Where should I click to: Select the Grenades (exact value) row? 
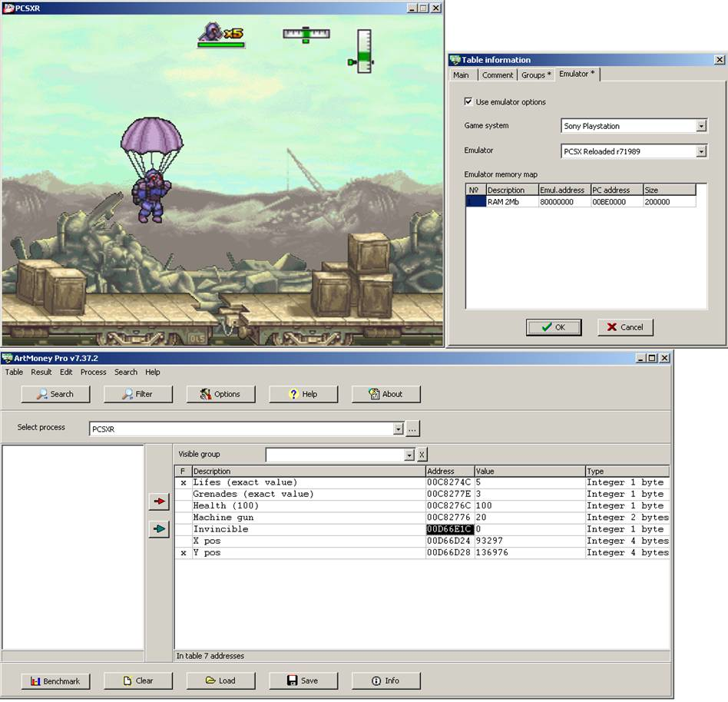coord(422,495)
